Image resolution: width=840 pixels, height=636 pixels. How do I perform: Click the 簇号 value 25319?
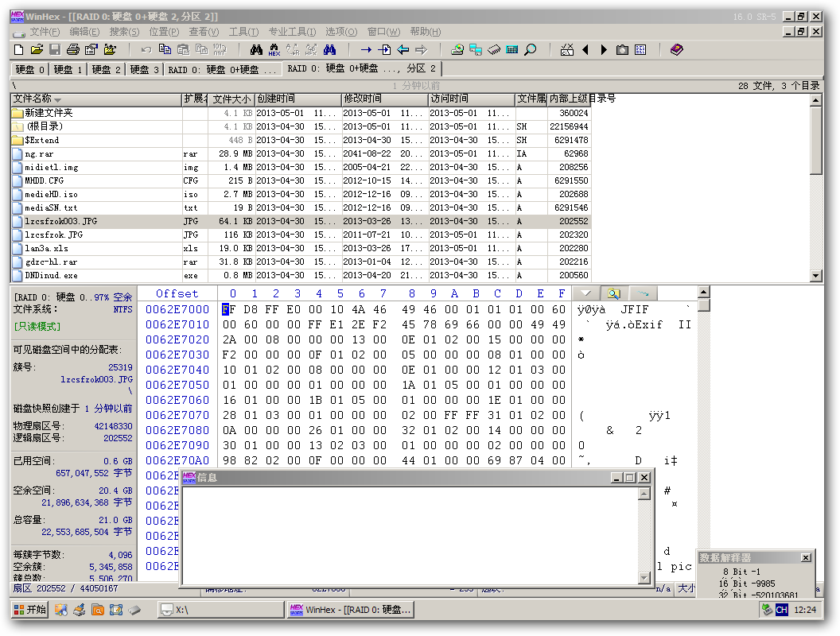point(121,367)
